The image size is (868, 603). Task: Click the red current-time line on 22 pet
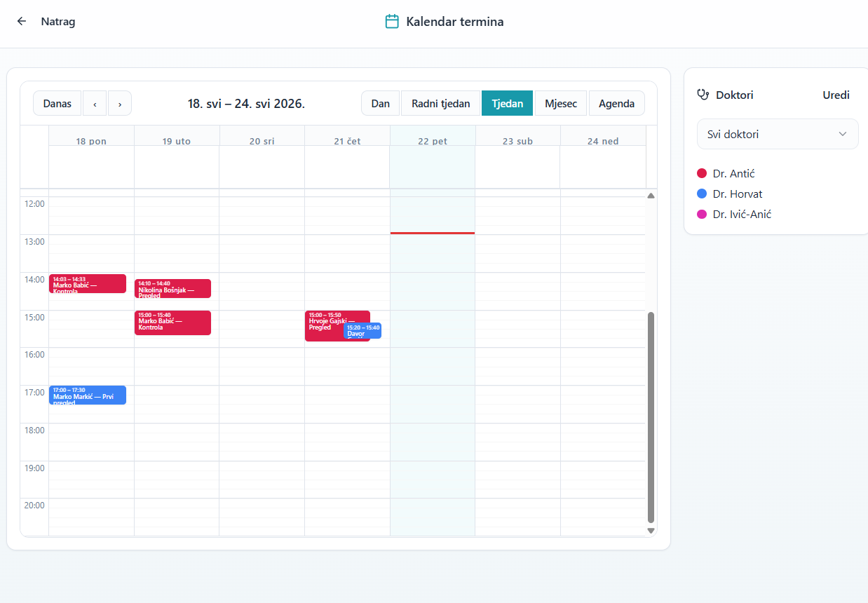(433, 233)
